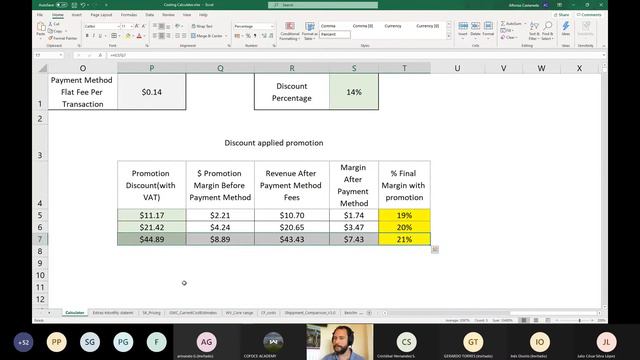Click the Clear eraser icon
Viewport: 640px width, 360px height.
[503, 37]
